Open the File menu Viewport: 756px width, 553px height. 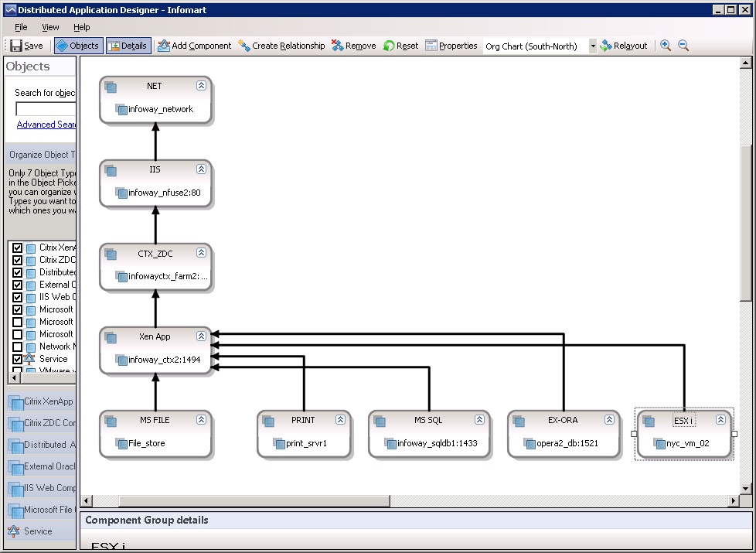21,27
